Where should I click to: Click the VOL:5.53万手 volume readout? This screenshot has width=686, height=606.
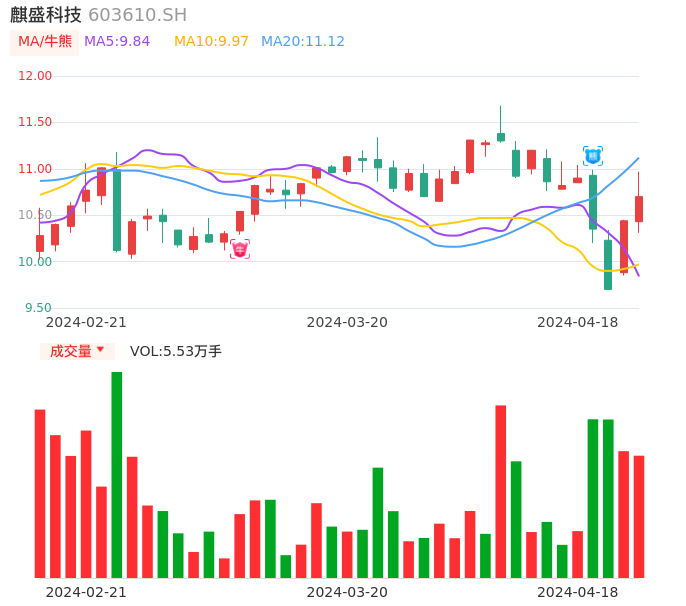pyautogui.click(x=176, y=351)
